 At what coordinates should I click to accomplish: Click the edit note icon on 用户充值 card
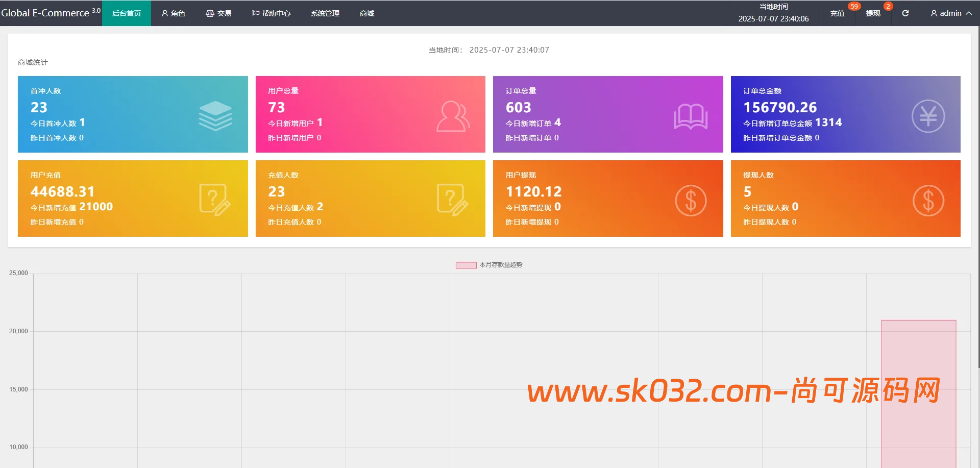pos(215,200)
